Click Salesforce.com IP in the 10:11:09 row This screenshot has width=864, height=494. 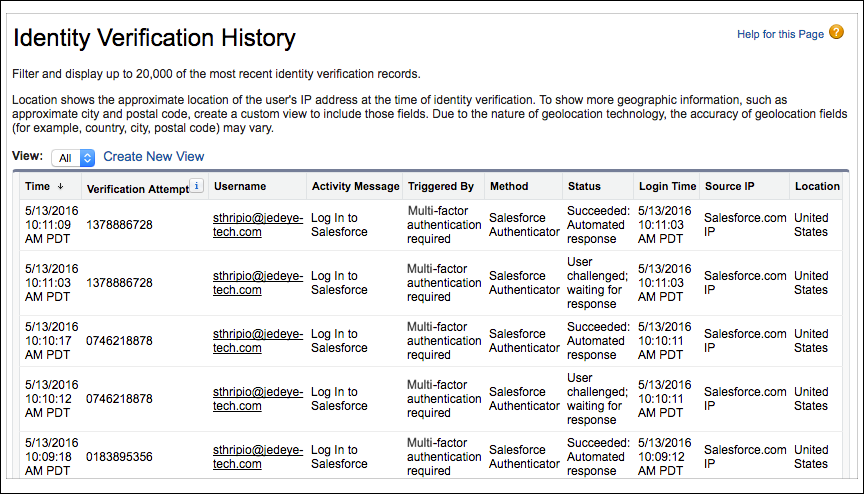[745, 225]
